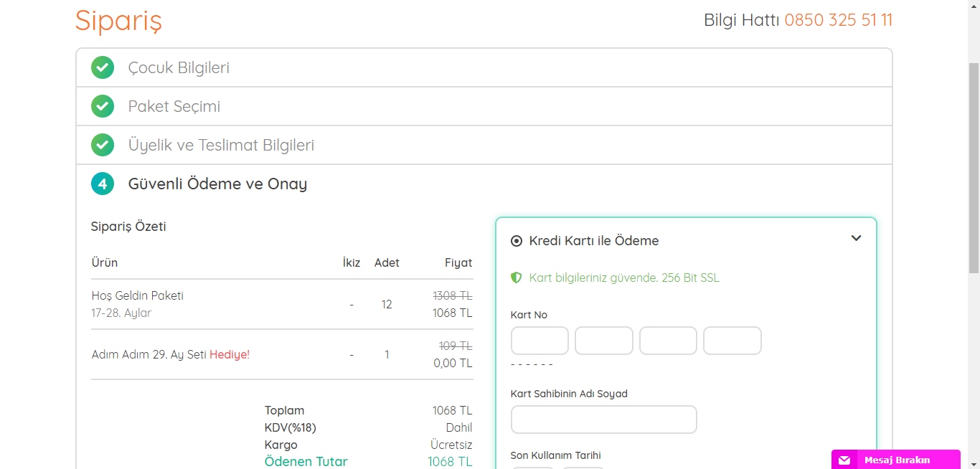Focus the first Kart No field

tap(540, 341)
